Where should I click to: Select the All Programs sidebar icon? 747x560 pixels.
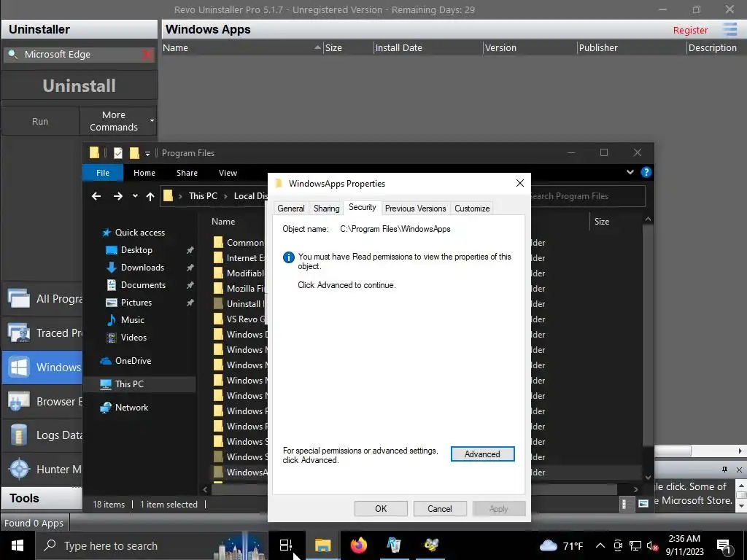(18, 298)
